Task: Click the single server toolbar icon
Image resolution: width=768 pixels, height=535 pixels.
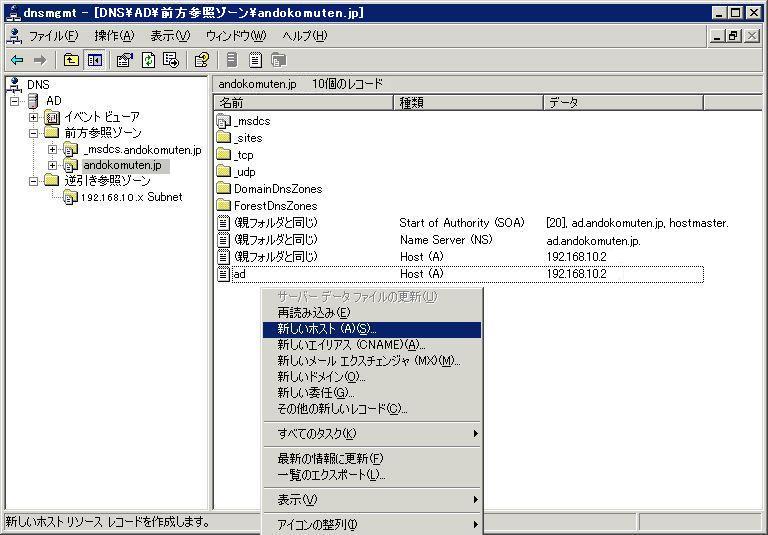Action: 232,60
